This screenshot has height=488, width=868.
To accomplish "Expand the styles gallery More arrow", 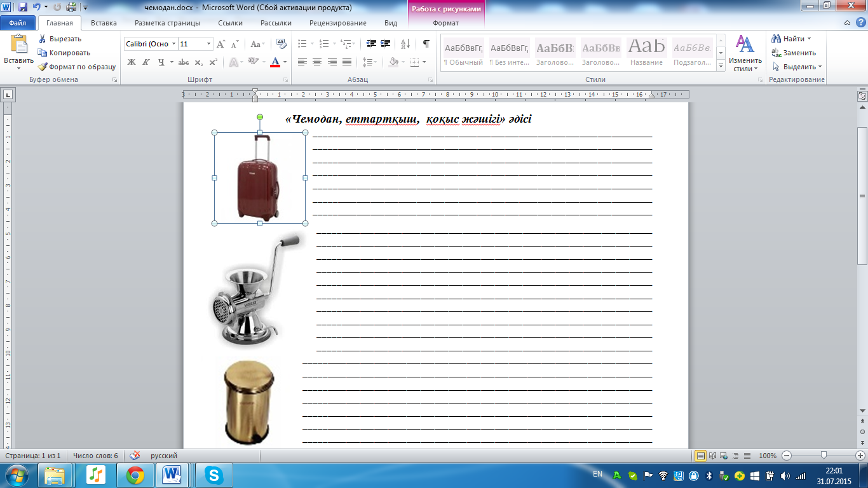I will [721, 66].
